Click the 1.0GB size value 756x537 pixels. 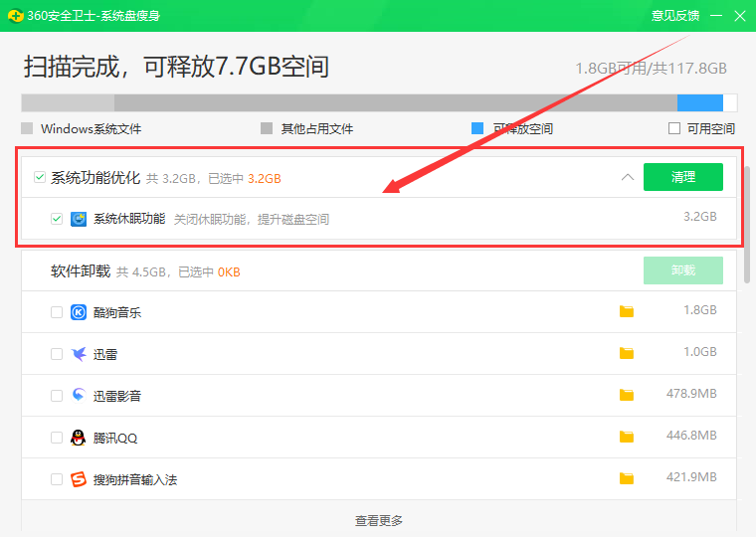(700, 352)
